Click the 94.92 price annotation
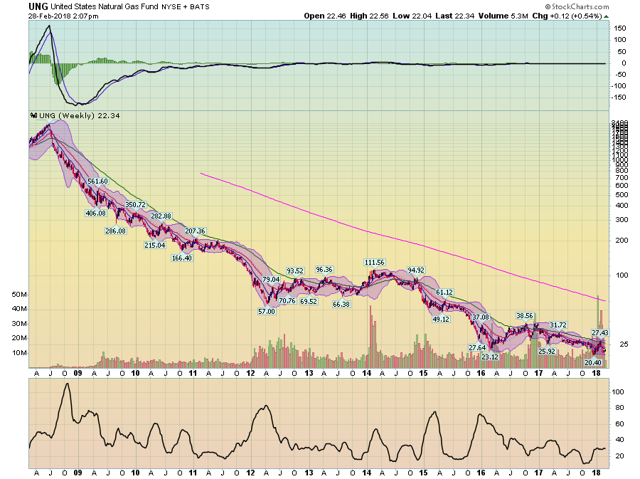Screen dimensions: 640x479 tap(416, 270)
